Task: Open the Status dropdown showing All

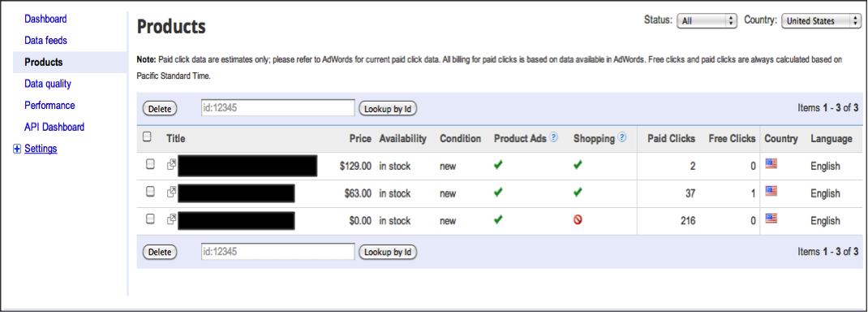Action: coord(707,21)
